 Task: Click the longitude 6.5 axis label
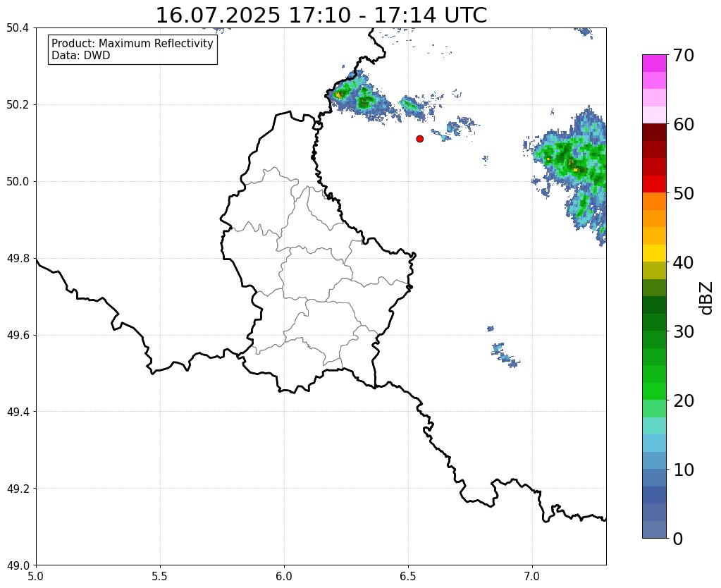[408, 576]
